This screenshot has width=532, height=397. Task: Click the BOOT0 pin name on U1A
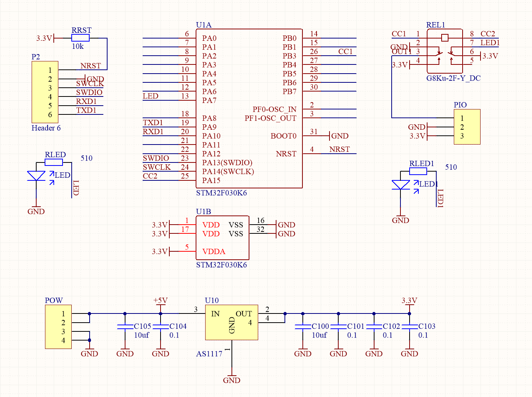283,136
